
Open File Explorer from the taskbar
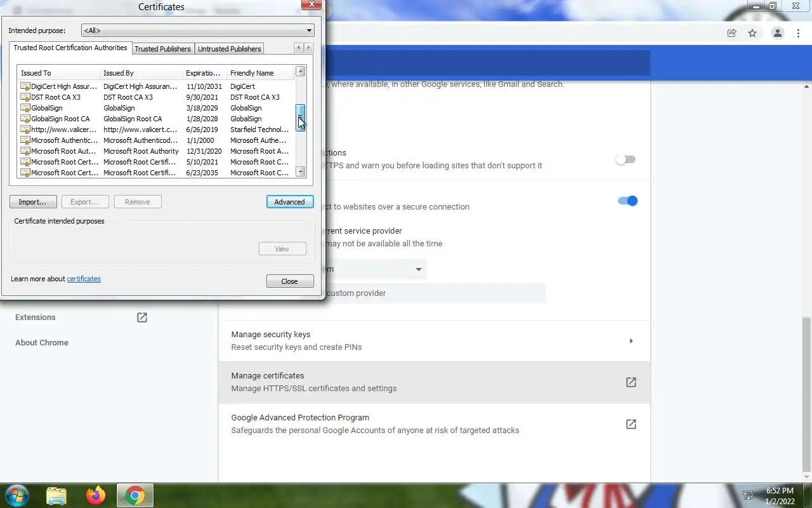point(56,495)
